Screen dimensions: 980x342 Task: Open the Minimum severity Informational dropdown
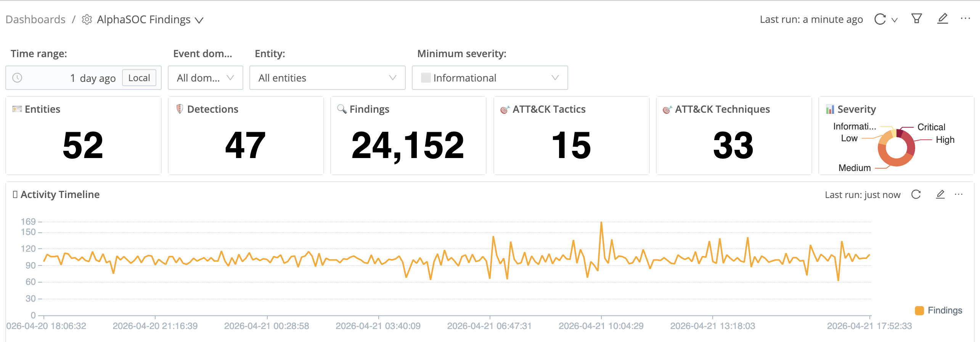490,78
